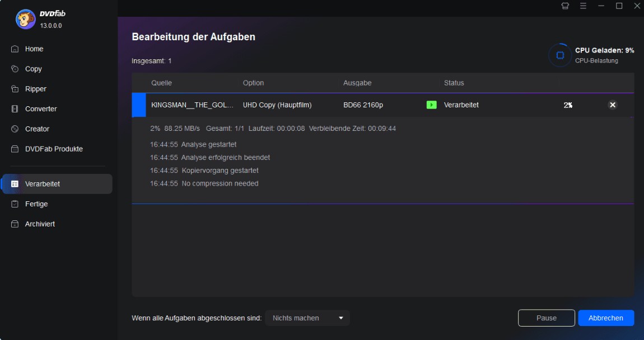
Task: Go to Home section
Action: tap(34, 49)
